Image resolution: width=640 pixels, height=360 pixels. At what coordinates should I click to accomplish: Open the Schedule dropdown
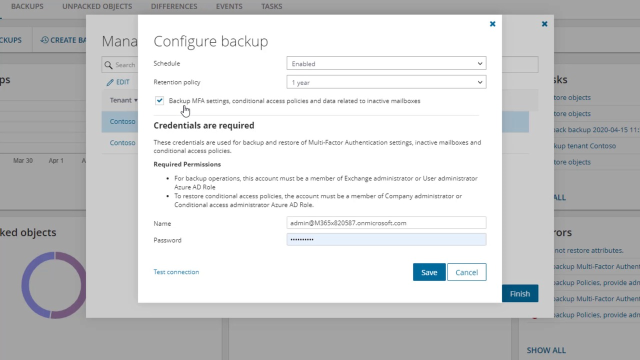coord(386,64)
